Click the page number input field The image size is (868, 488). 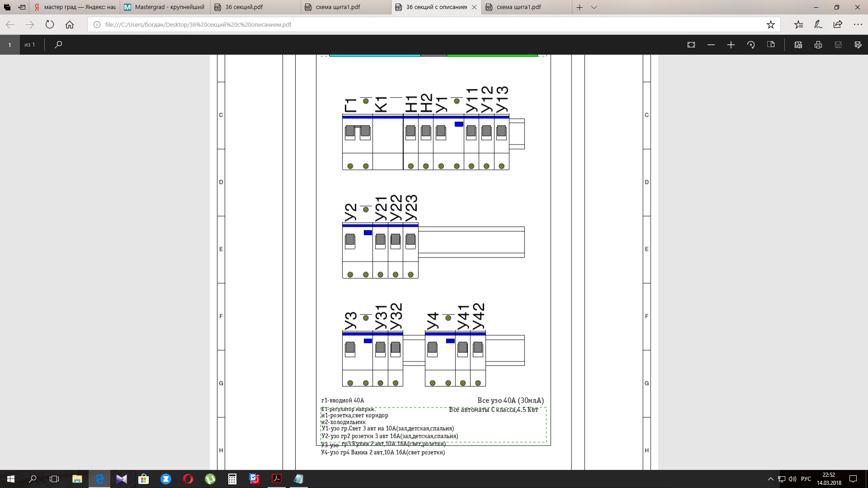(x=9, y=45)
